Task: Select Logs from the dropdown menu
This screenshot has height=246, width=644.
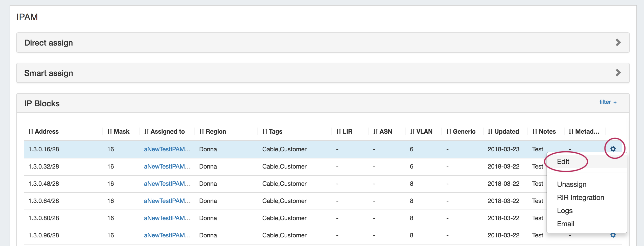Action: [565, 211]
